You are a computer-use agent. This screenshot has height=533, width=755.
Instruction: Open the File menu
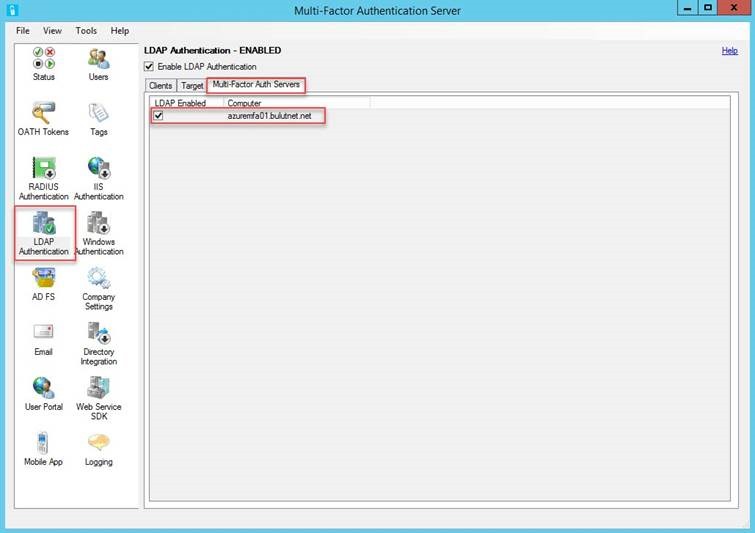[x=23, y=30]
